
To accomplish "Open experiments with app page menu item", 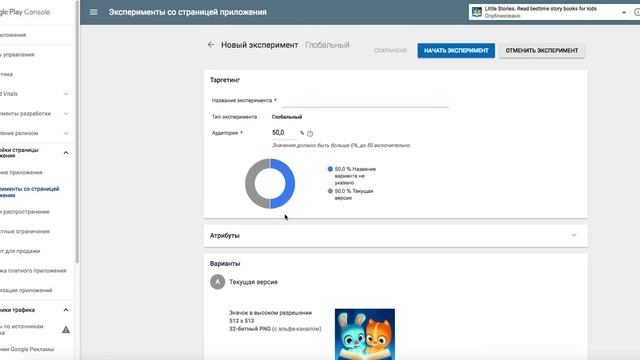I will coord(29,192).
